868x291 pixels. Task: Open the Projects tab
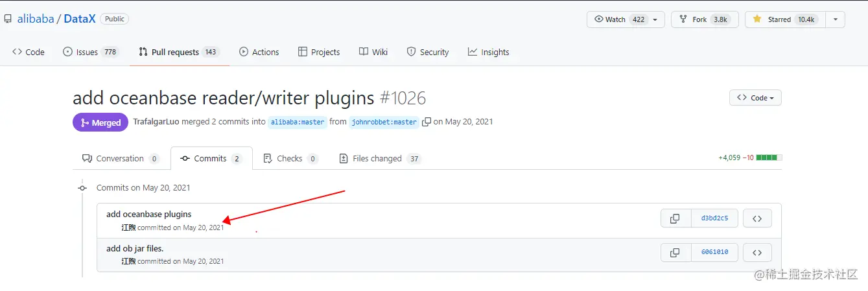click(x=319, y=52)
